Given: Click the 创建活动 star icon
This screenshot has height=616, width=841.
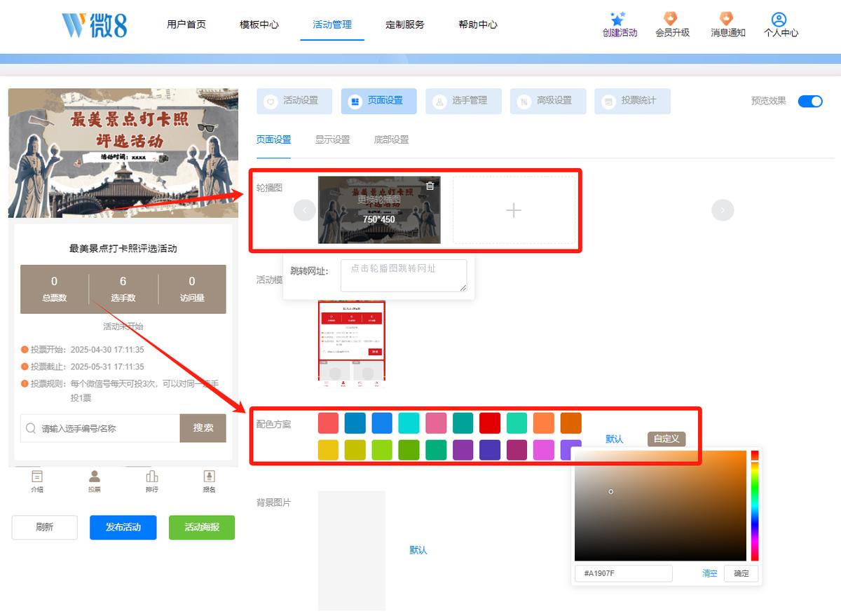Looking at the screenshot, I should click(617, 18).
